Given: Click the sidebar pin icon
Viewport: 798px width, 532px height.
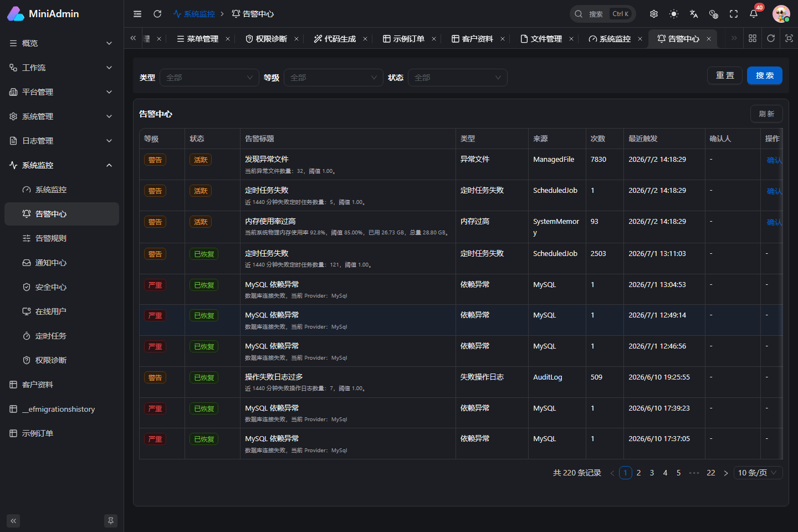Looking at the screenshot, I should [x=111, y=521].
